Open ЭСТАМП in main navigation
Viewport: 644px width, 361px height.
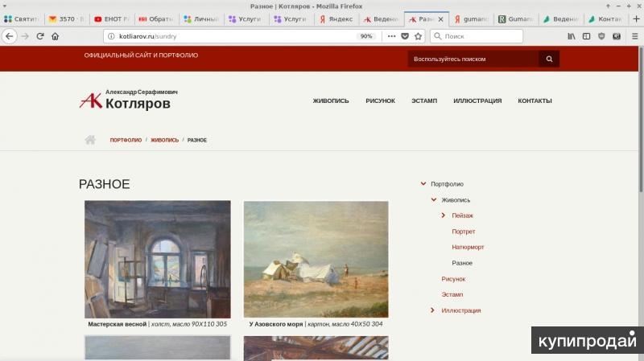pos(424,101)
